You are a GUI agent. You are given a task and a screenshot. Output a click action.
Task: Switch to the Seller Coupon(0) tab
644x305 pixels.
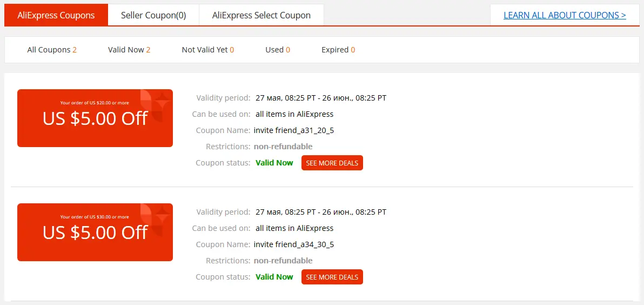tap(153, 15)
